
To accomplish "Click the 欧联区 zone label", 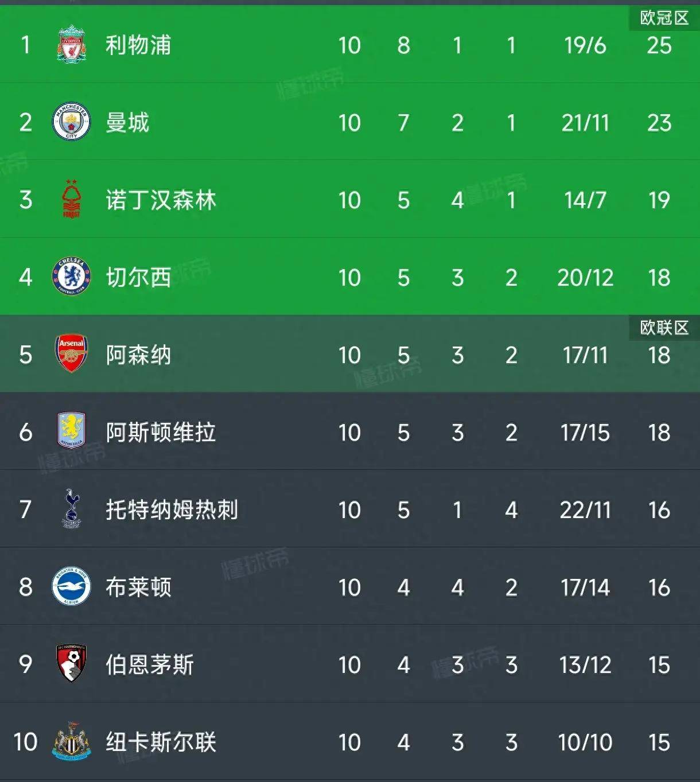I will coord(664,328).
